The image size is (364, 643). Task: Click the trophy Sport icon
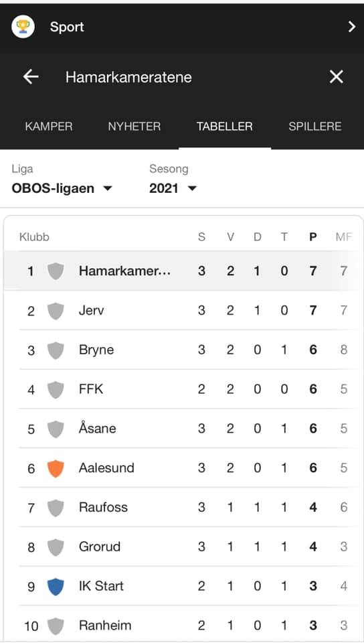tap(23, 27)
